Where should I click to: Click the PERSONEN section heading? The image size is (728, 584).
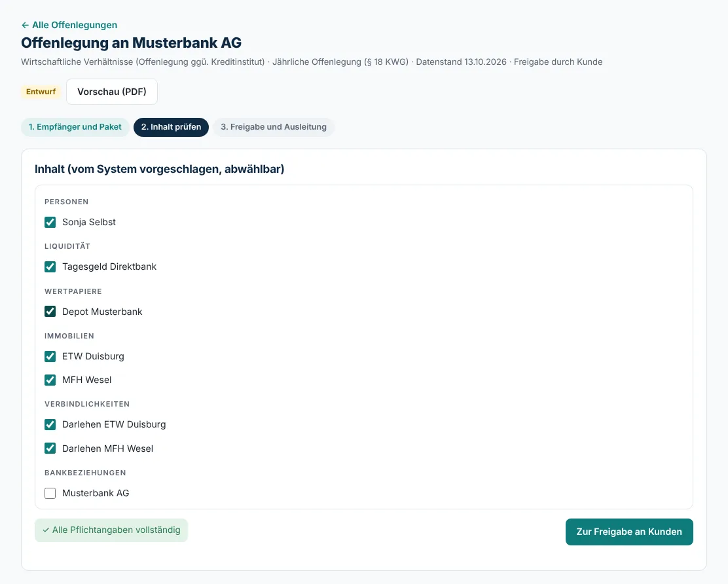coord(66,202)
